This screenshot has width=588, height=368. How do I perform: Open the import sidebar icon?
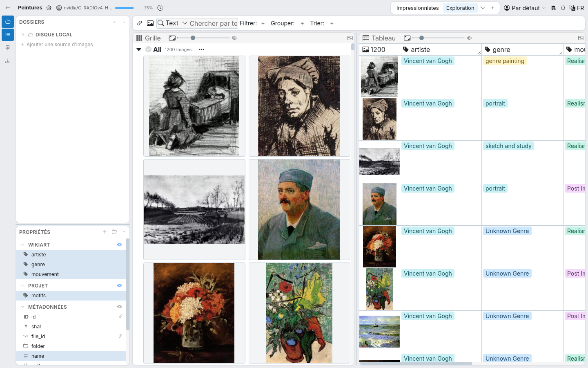(8, 47)
